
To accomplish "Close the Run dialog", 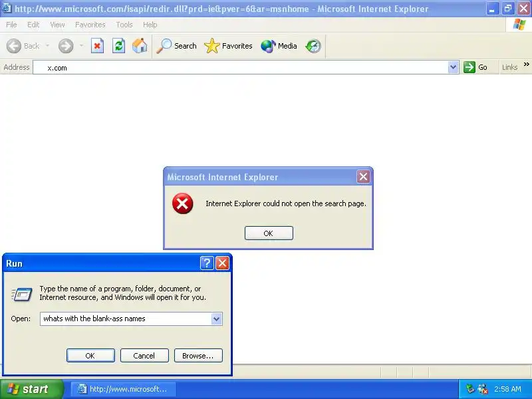I will (223, 263).
